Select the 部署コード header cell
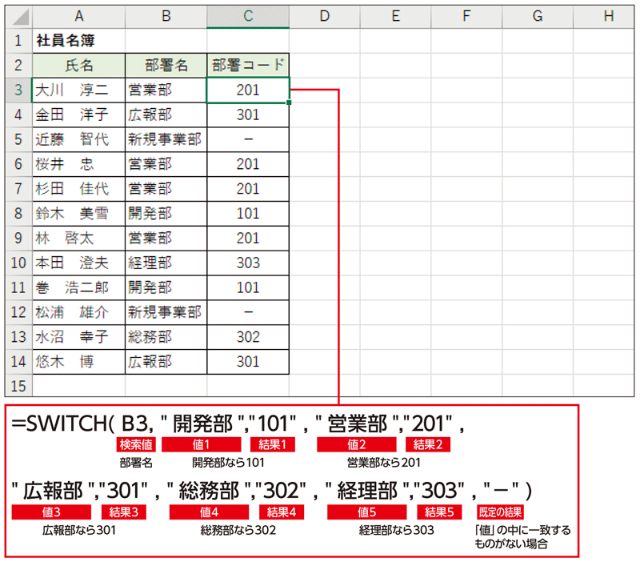 coord(248,65)
